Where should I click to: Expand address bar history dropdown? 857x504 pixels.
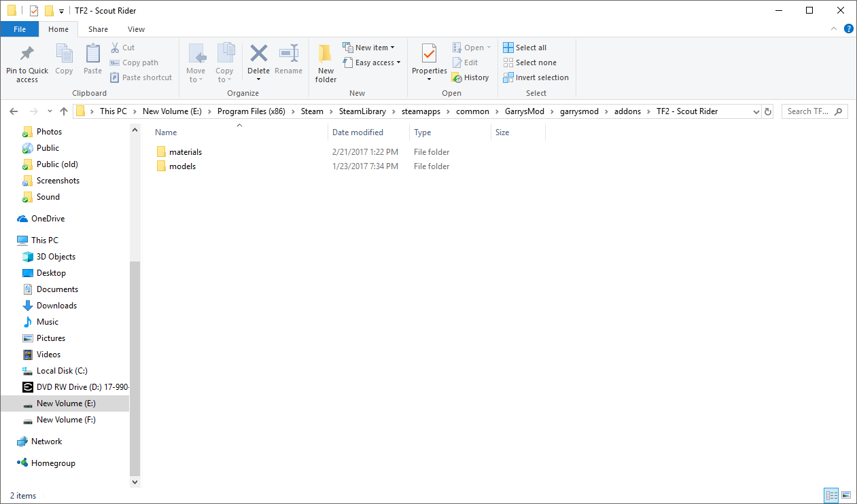point(757,111)
